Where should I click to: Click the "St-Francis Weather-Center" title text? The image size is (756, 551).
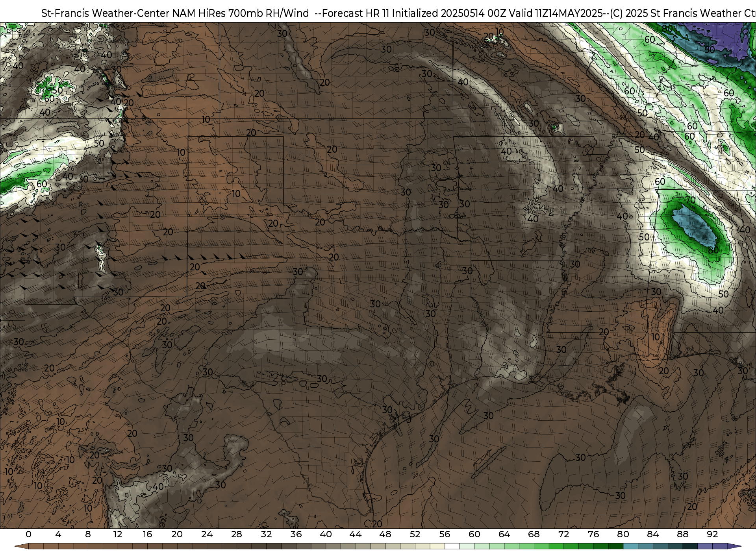105,13
